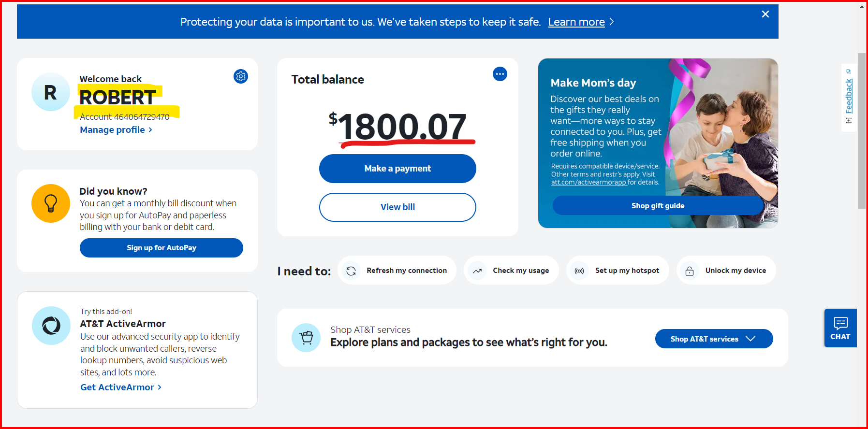This screenshot has height=429, width=868.
Task: Open profile settings gear icon
Action: point(241,76)
